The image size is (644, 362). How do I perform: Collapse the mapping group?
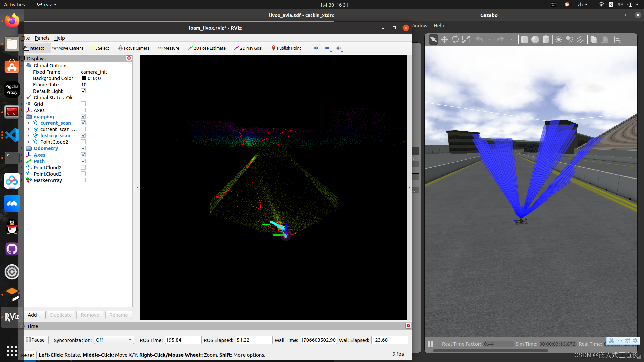(22, 117)
